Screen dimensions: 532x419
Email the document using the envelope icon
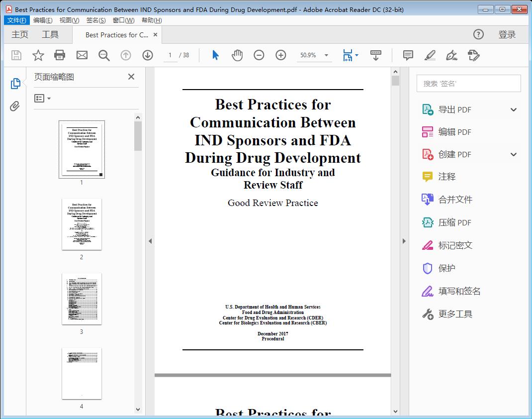coord(82,55)
